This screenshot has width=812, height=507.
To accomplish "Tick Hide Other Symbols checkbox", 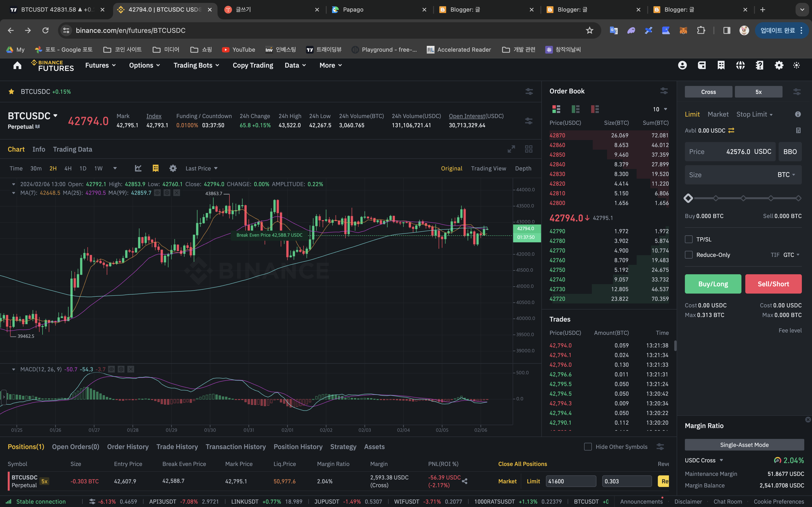I will (x=588, y=447).
